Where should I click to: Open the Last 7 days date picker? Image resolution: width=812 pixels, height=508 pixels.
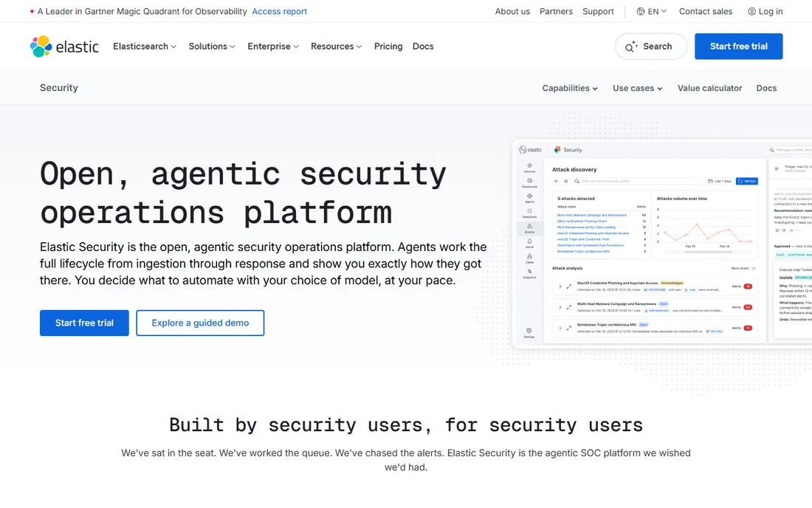coord(719,181)
